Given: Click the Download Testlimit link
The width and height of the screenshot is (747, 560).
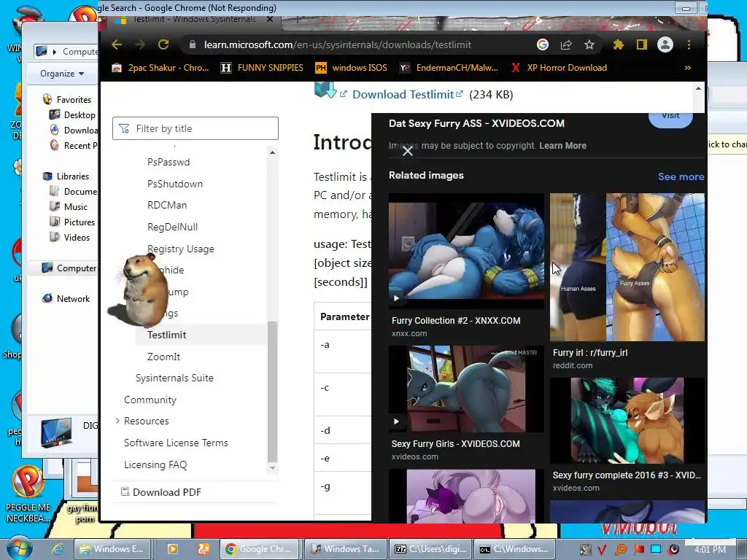Looking at the screenshot, I should (407, 94).
